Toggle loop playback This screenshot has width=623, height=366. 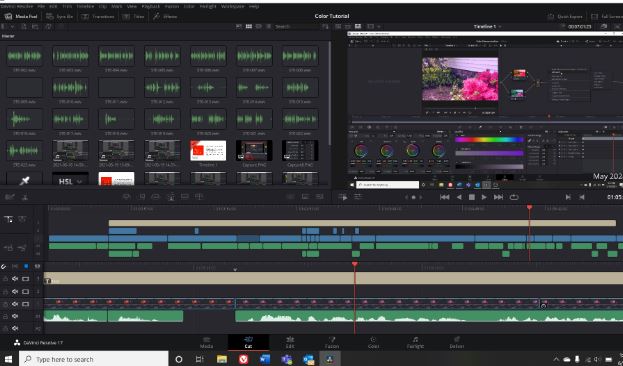pos(514,197)
